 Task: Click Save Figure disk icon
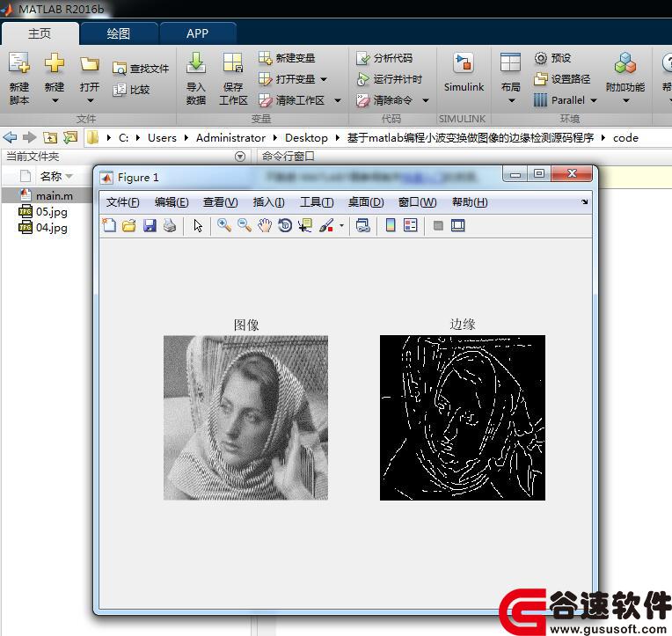click(150, 225)
